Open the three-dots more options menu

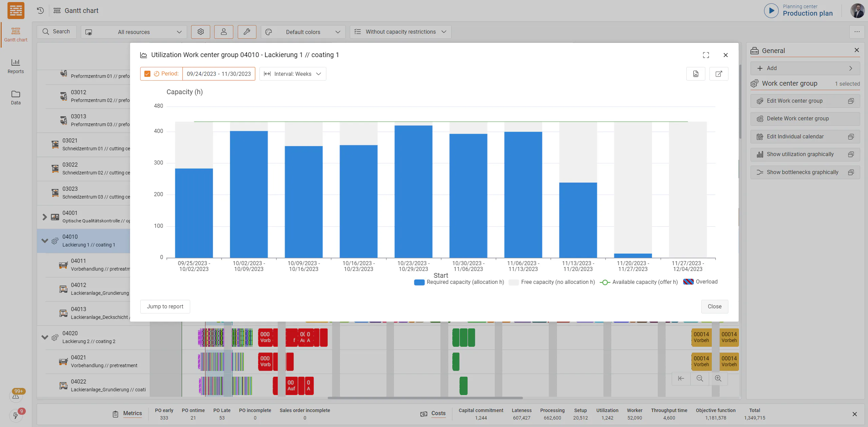pos(857,32)
